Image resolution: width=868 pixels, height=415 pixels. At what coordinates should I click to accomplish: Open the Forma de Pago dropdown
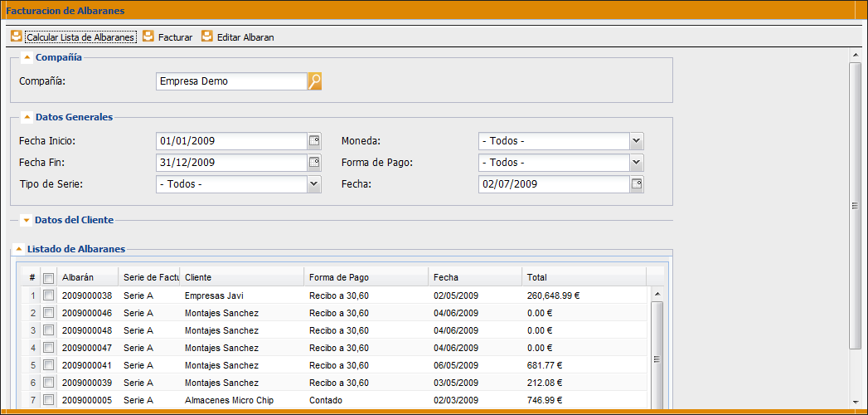click(637, 163)
